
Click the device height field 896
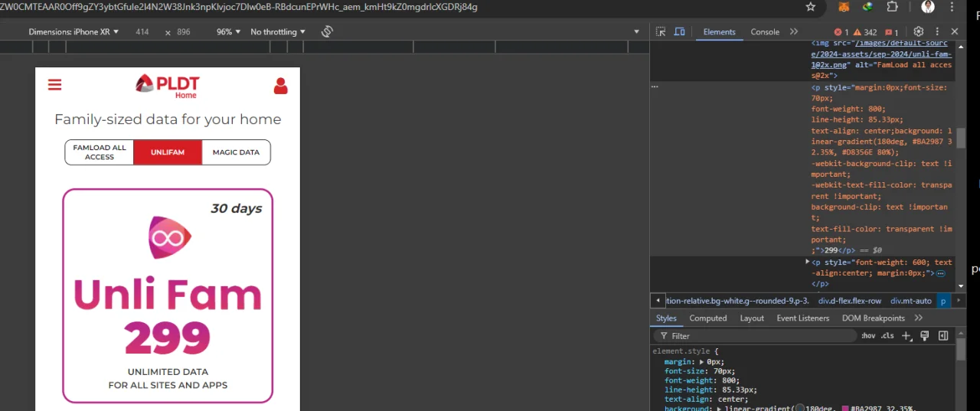tap(184, 32)
